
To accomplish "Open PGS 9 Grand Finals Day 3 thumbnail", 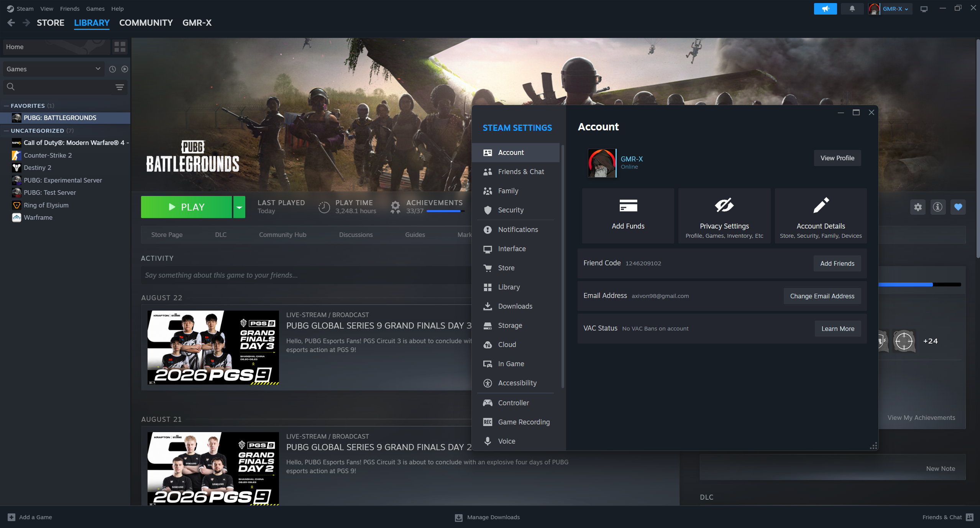I will pos(213,347).
